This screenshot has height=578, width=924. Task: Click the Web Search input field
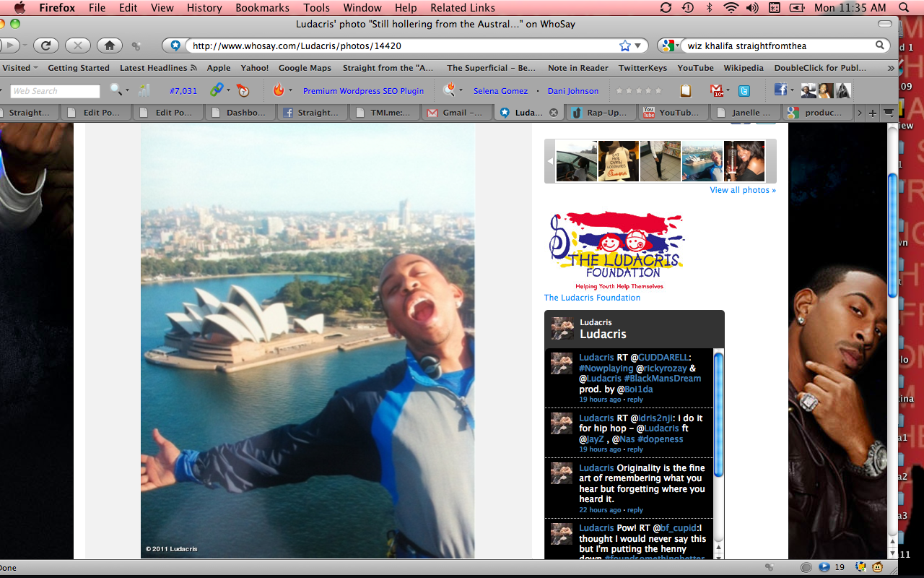pyautogui.click(x=56, y=91)
